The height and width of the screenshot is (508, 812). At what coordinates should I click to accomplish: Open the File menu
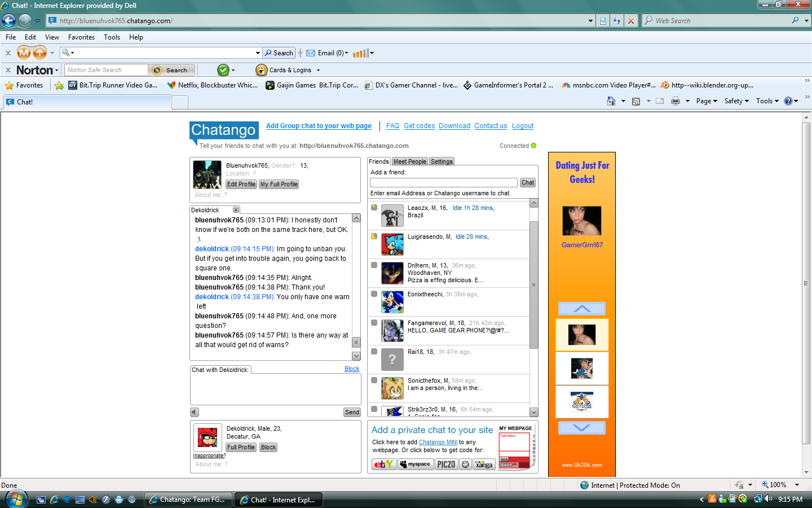[11, 37]
